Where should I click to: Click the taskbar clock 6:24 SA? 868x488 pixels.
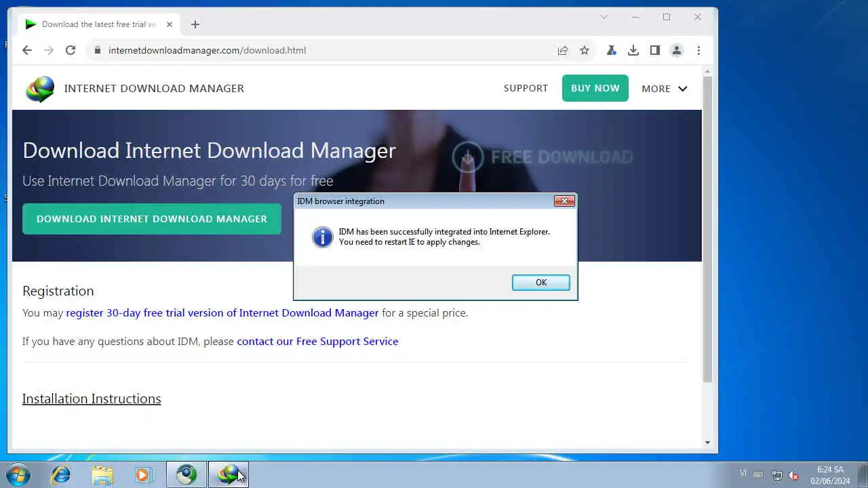click(830, 475)
